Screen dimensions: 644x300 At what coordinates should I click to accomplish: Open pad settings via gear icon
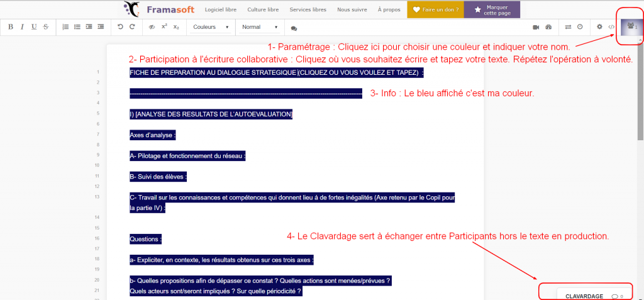point(599,27)
